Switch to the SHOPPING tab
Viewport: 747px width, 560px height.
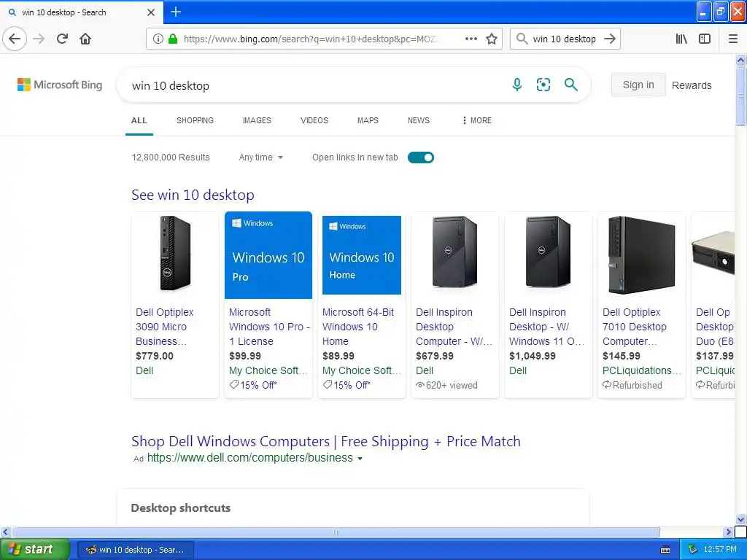[195, 120]
